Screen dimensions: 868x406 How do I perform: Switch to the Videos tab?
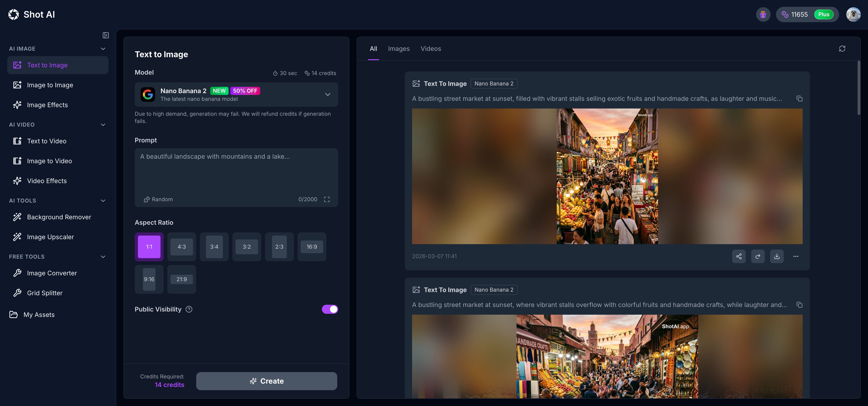pos(431,49)
